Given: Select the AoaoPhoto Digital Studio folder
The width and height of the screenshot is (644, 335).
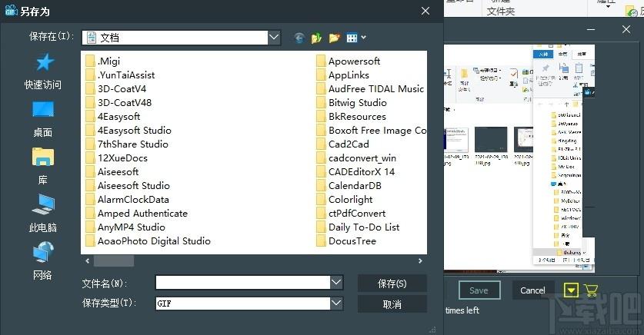Looking at the screenshot, I should [148, 241].
